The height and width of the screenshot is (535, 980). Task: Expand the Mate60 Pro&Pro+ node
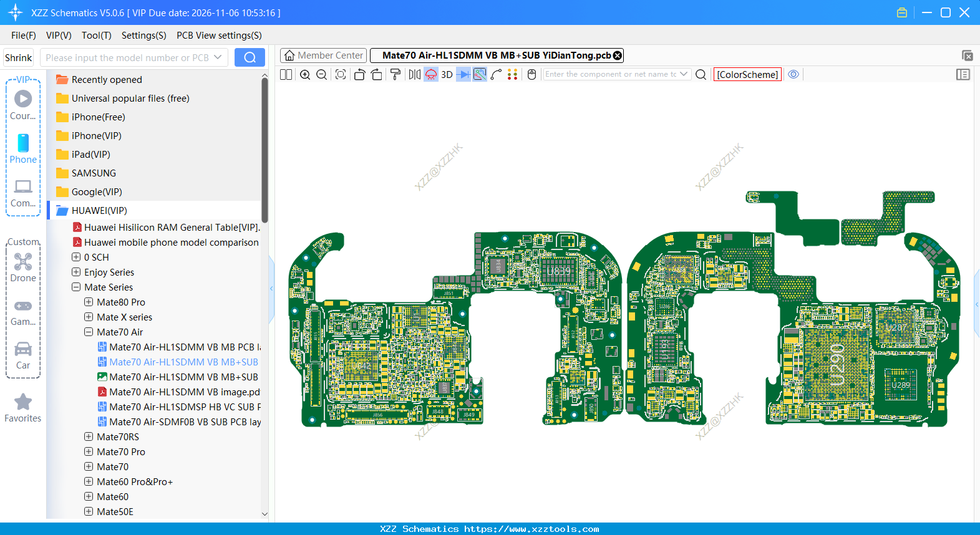pos(89,481)
